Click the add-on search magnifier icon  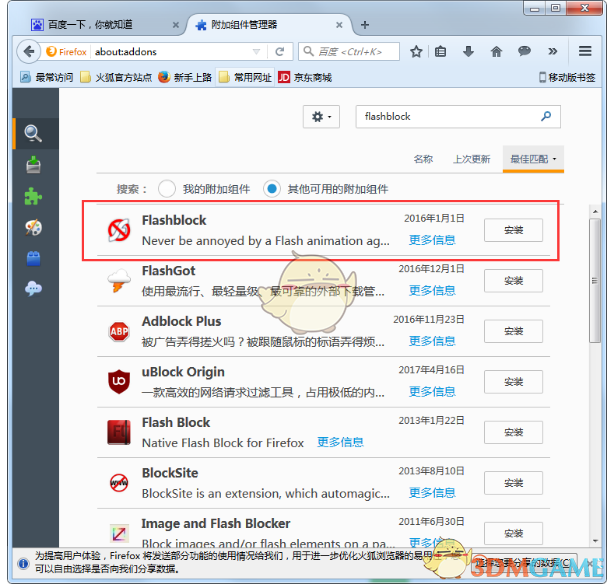click(546, 116)
